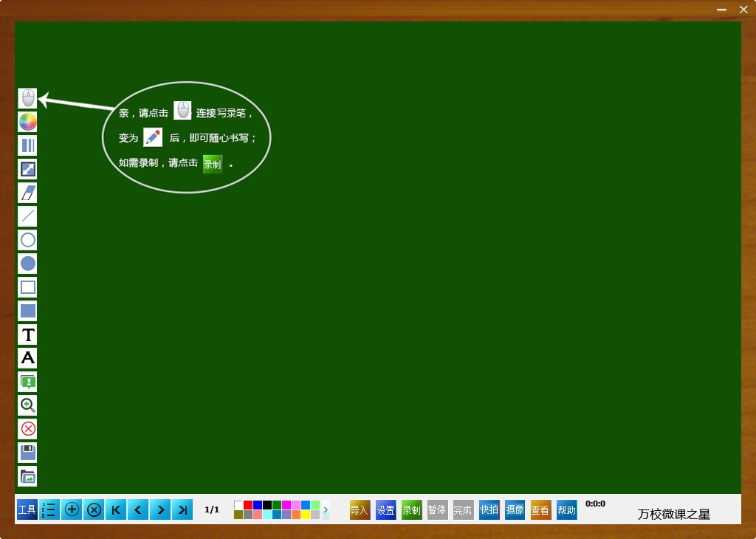This screenshot has height=539, width=756.
Task: Click the 暂停 pause button
Action: [437, 509]
